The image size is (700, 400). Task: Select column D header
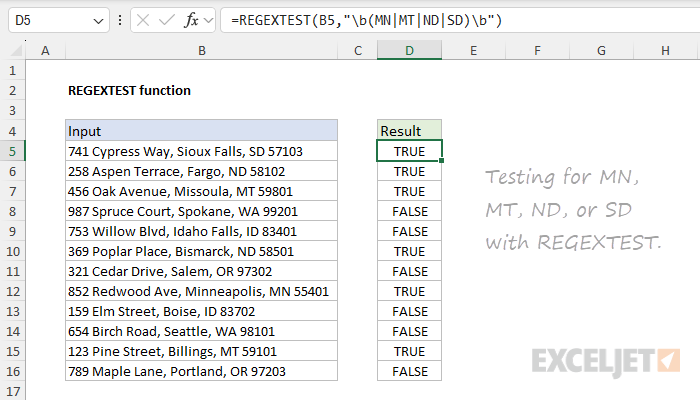[409, 50]
